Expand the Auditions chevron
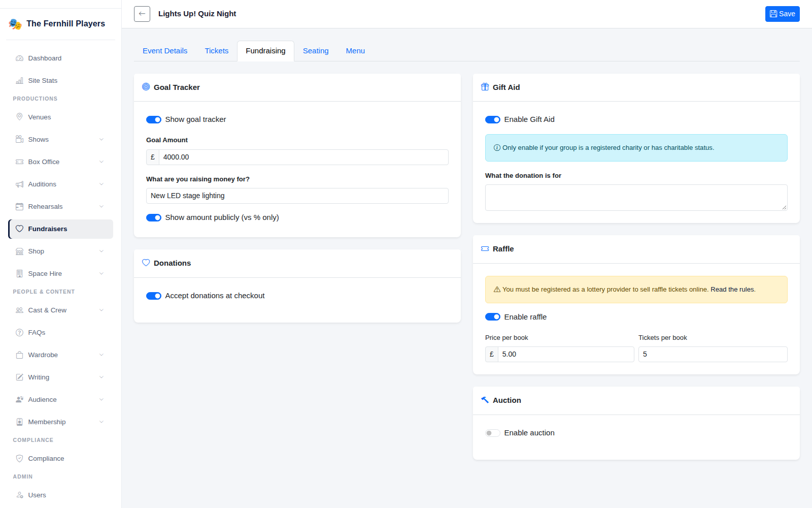This screenshot has height=508, width=812. tap(101, 184)
